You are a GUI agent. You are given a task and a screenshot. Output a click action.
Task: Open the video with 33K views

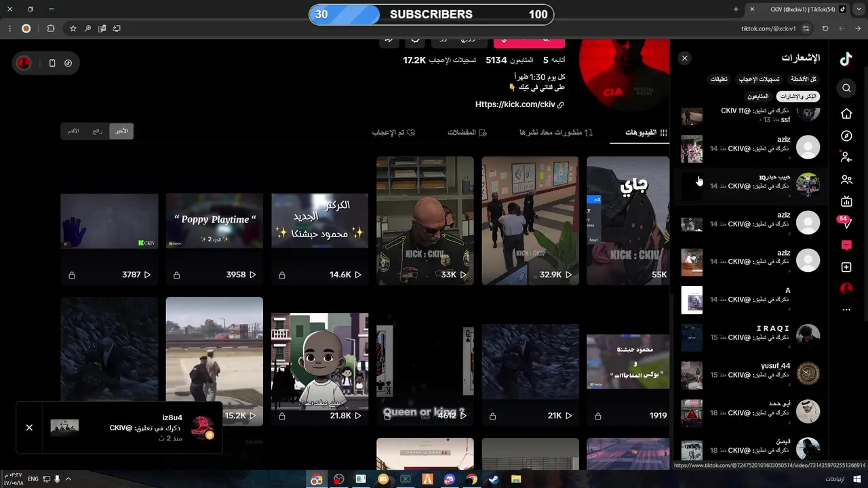(x=425, y=221)
